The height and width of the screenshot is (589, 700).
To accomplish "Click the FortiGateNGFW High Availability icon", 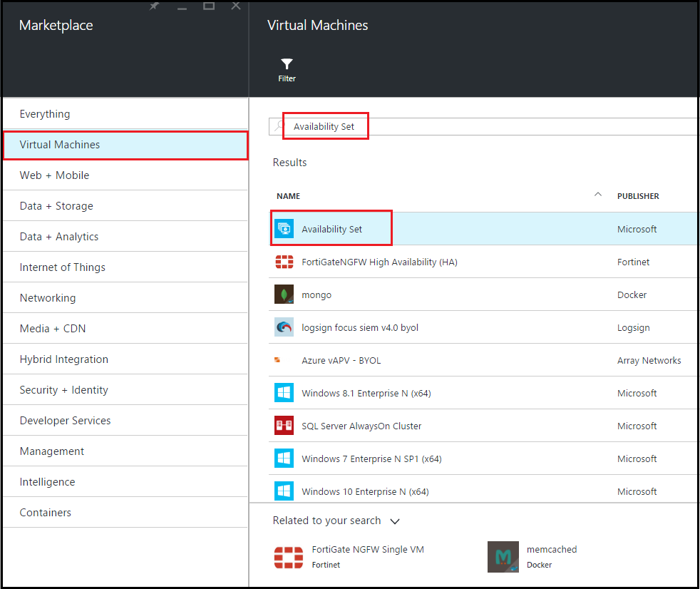I will coord(284,262).
